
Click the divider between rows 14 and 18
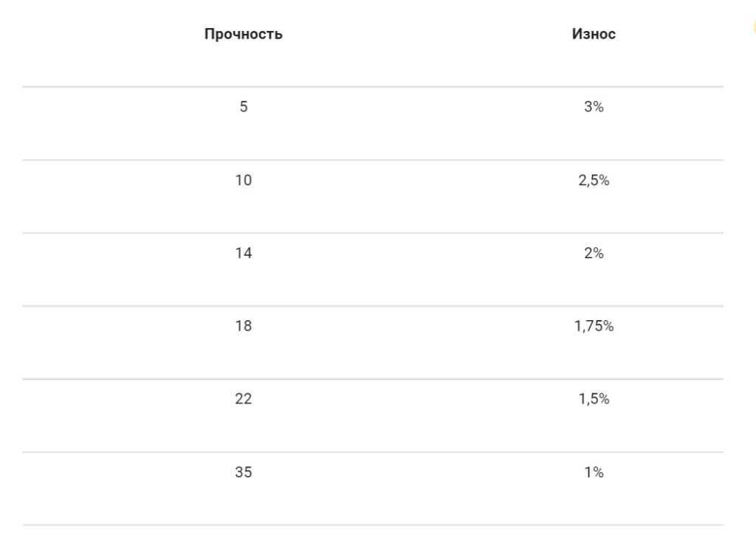point(373,306)
